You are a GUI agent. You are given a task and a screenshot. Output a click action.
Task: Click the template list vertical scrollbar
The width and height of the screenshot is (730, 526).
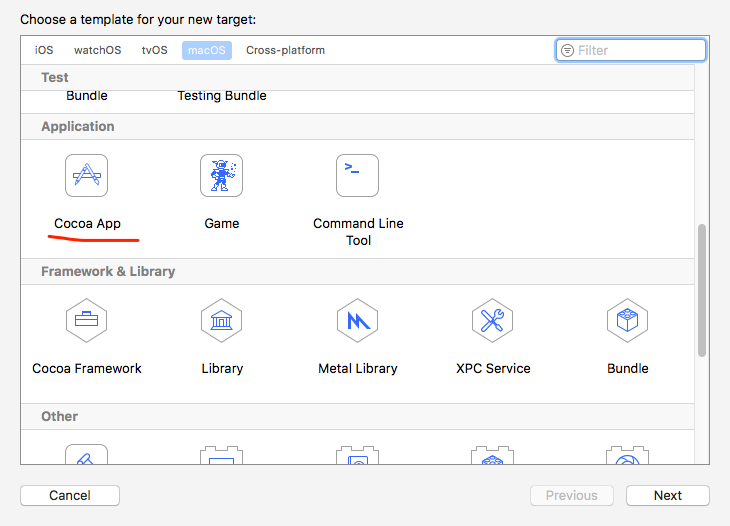pyautogui.click(x=702, y=290)
